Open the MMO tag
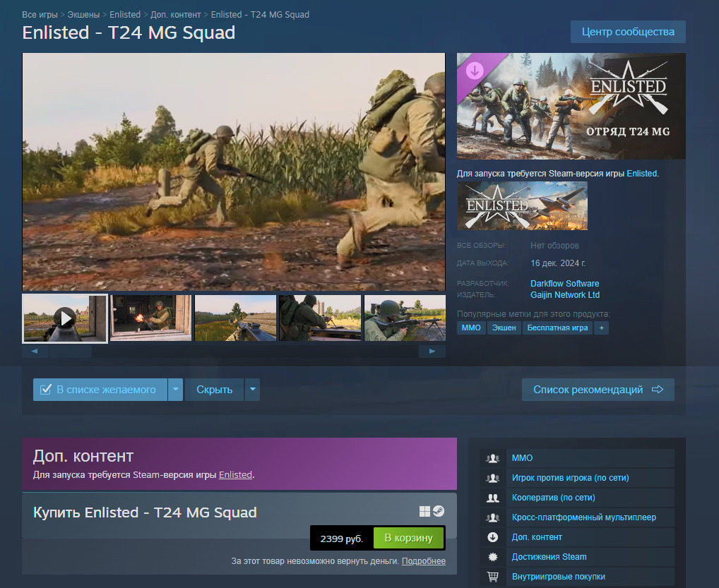The width and height of the screenshot is (719, 588). point(471,328)
